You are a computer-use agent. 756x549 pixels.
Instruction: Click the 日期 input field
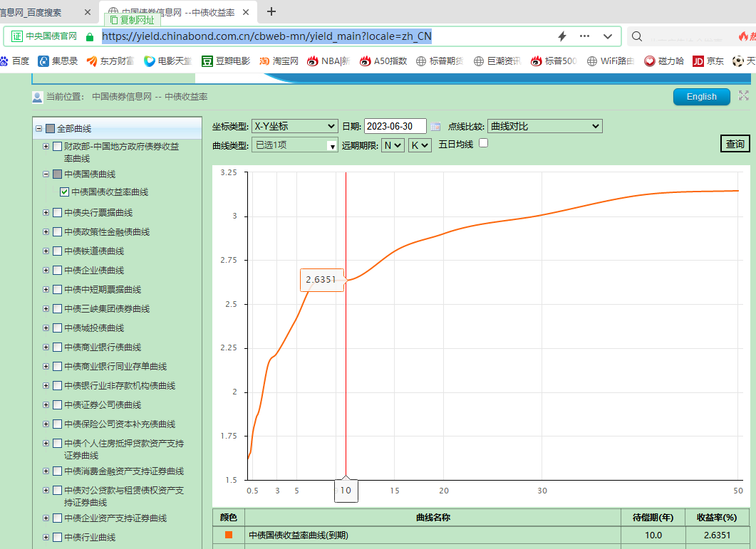[395, 126]
